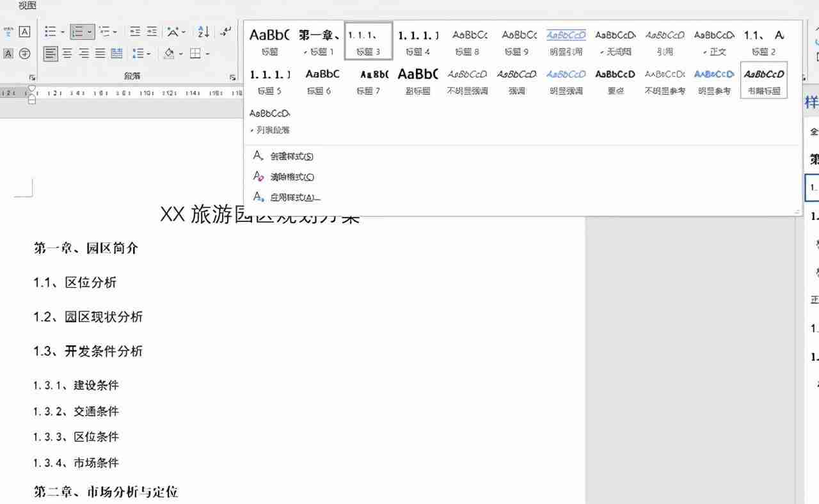Open the paragraph settings dialog launcher

[232, 75]
